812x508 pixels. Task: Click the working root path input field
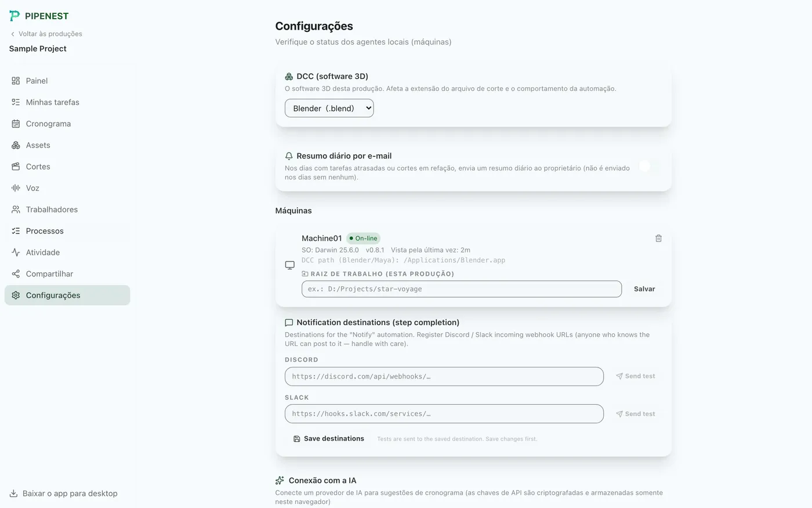point(462,289)
